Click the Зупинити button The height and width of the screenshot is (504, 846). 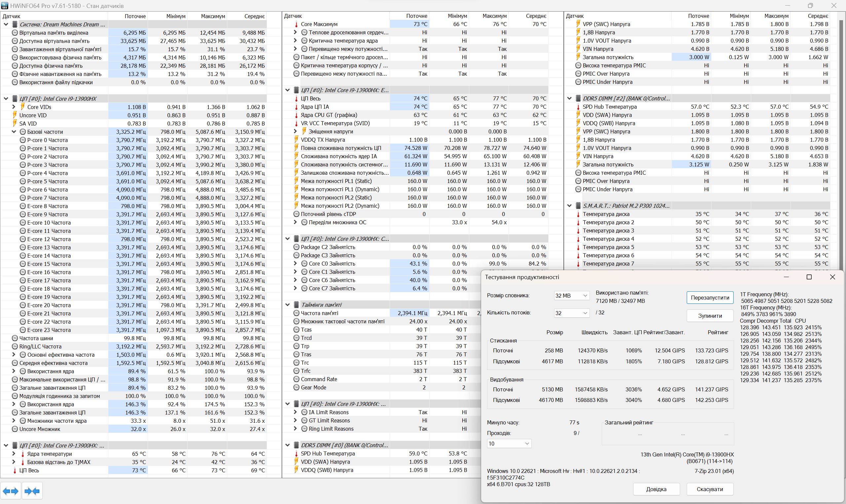pyautogui.click(x=710, y=315)
